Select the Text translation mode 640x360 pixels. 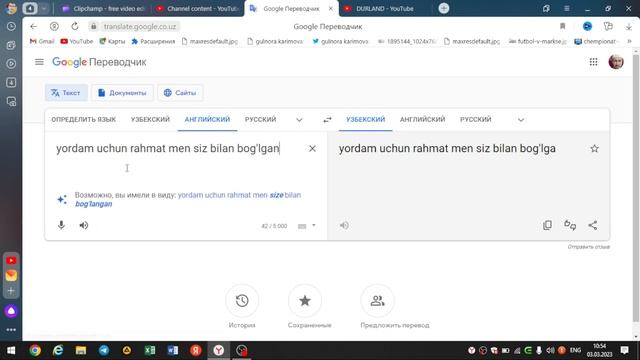[66, 93]
